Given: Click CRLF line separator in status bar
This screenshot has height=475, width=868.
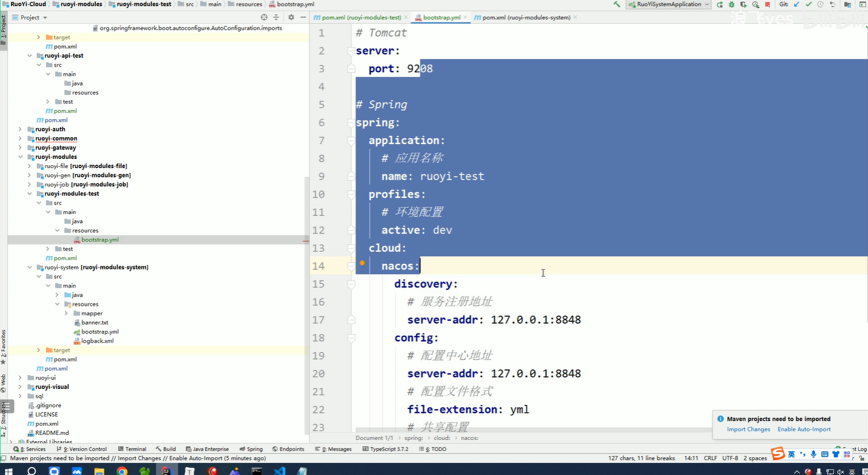Looking at the screenshot, I should [x=710, y=458].
